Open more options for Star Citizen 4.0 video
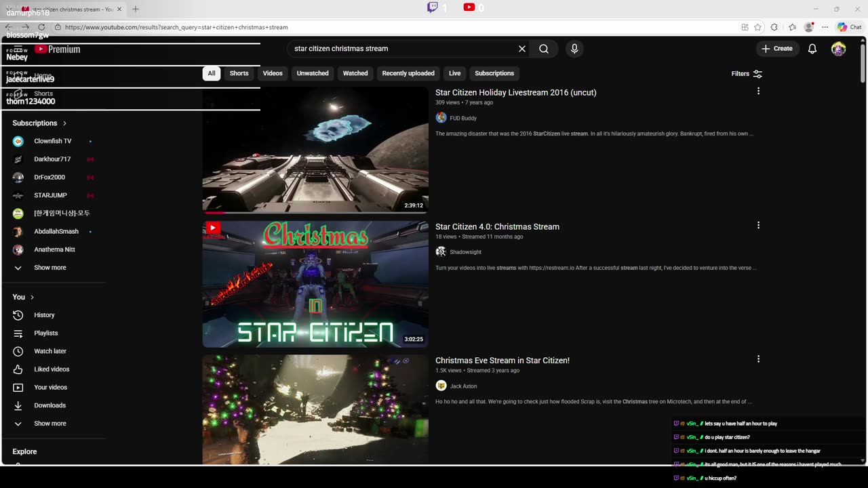The width and height of the screenshot is (868, 488). [x=758, y=225]
